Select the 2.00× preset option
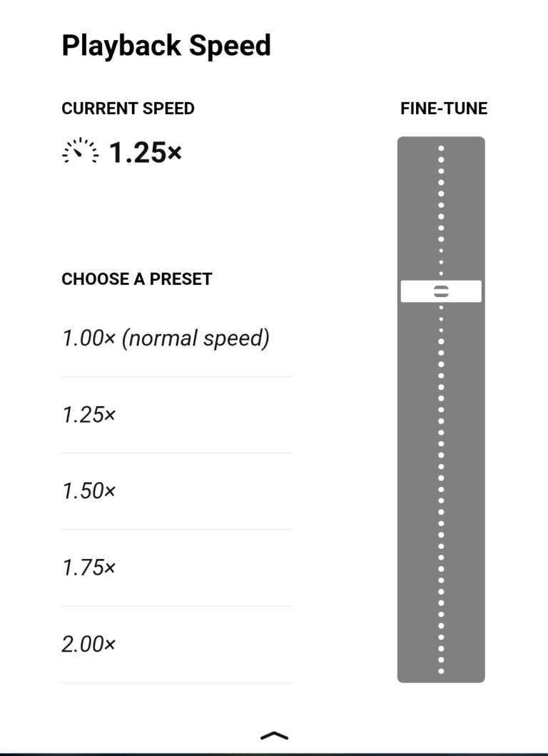Image resolution: width=548 pixels, height=756 pixels. point(89,645)
